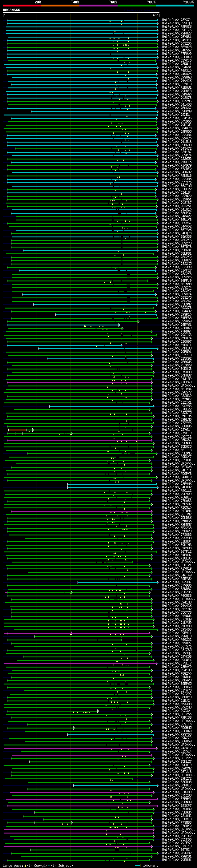Open hit UniRef100_A9P8S6
This screenshot has width=197, height=868.
tap(177, 26)
